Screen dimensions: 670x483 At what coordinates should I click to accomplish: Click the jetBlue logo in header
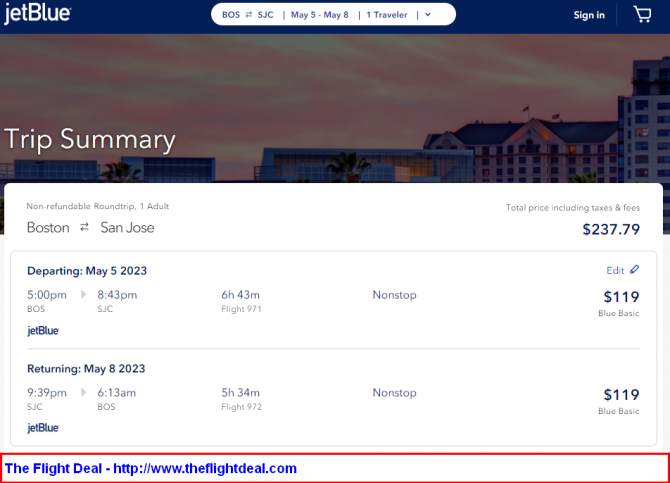click(x=38, y=13)
